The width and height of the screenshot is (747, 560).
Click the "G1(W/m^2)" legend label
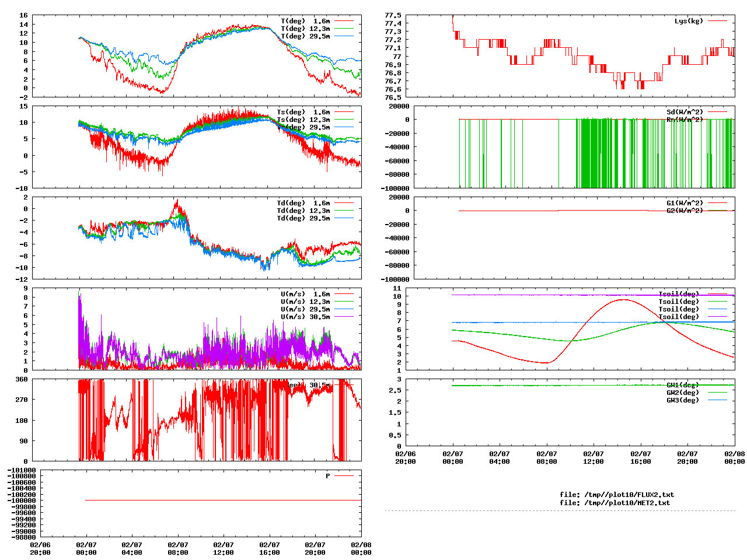(x=685, y=203)
